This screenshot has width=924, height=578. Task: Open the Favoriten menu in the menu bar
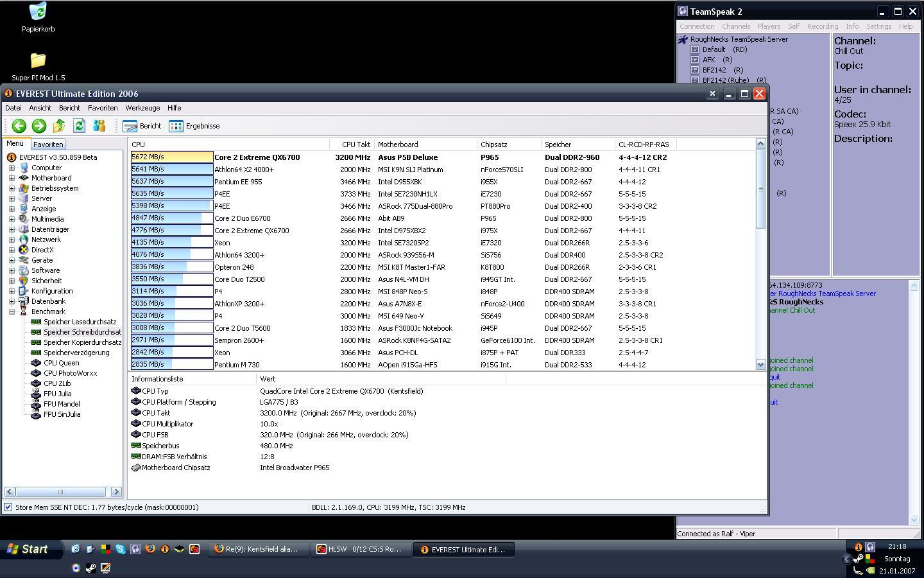103,108
